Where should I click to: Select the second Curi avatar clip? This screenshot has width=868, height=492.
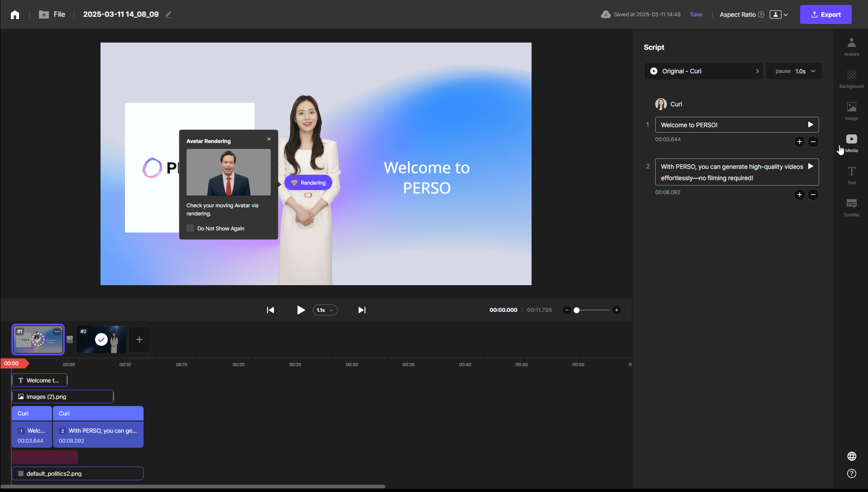pos(98,413)
